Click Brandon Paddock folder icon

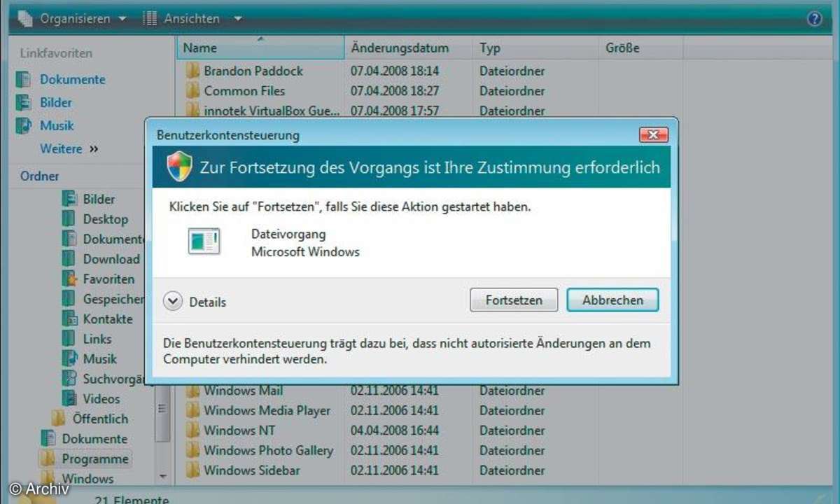[x=192, y=71]
